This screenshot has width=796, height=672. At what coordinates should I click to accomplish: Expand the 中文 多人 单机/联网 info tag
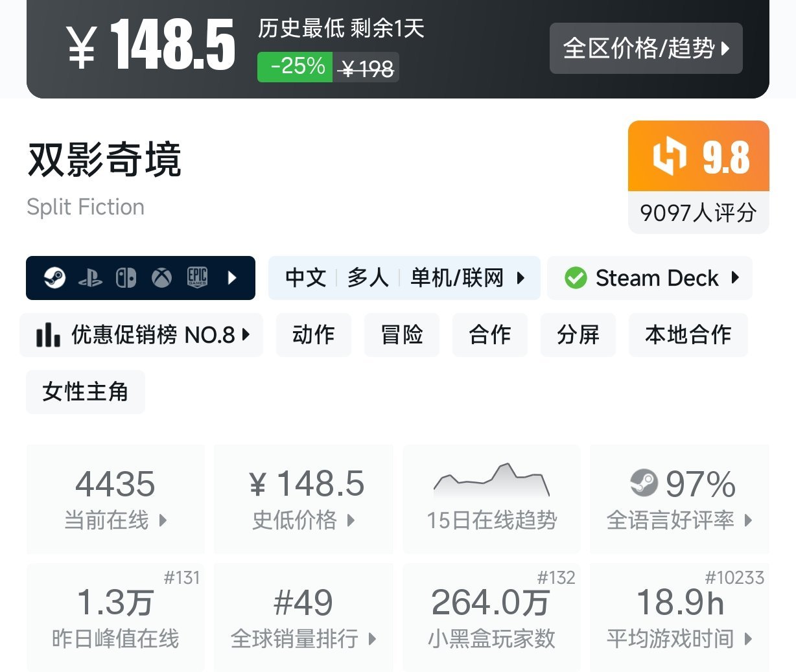pos(404,278)
